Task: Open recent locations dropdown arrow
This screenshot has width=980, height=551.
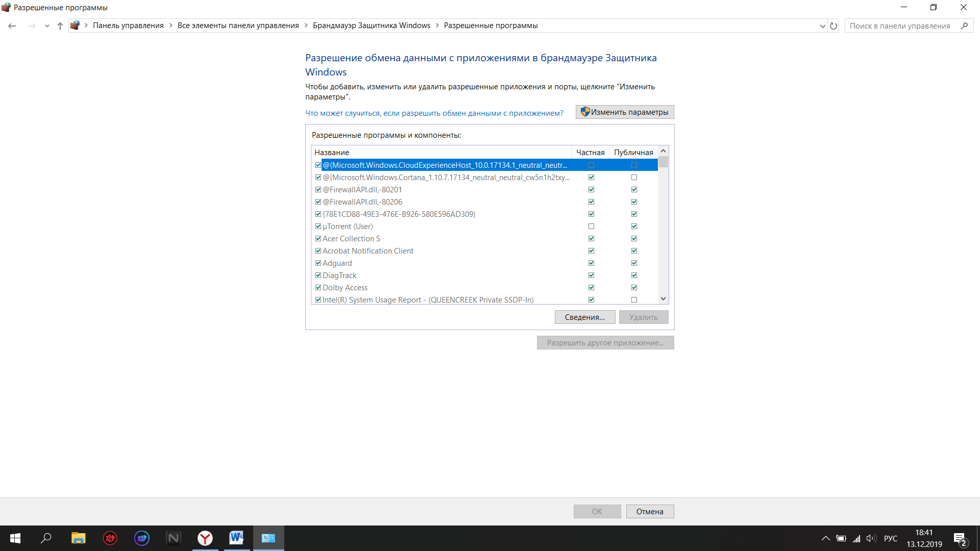Action: 47,26
